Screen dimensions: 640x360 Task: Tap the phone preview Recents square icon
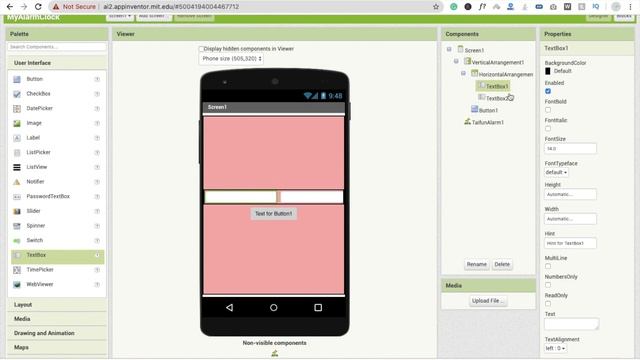pos(318,307)
